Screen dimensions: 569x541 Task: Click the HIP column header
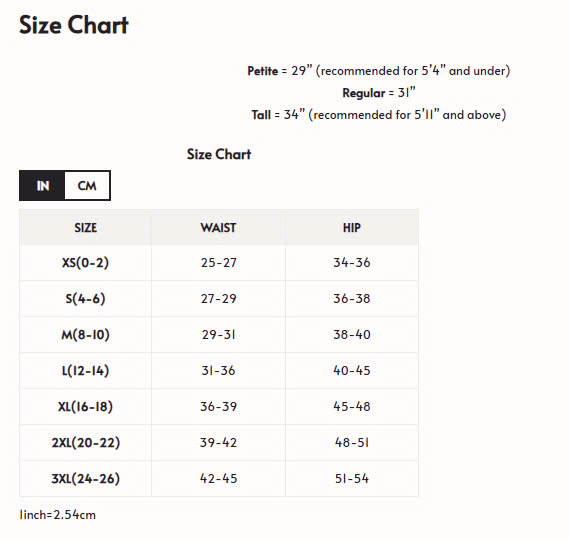[352, 228]
